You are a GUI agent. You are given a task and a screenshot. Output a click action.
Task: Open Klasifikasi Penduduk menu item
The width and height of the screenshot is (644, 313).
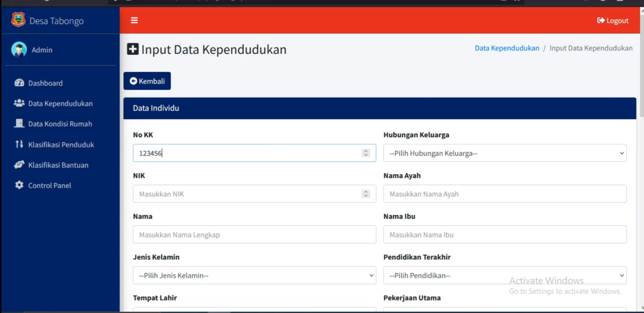(x=61, y=145)
